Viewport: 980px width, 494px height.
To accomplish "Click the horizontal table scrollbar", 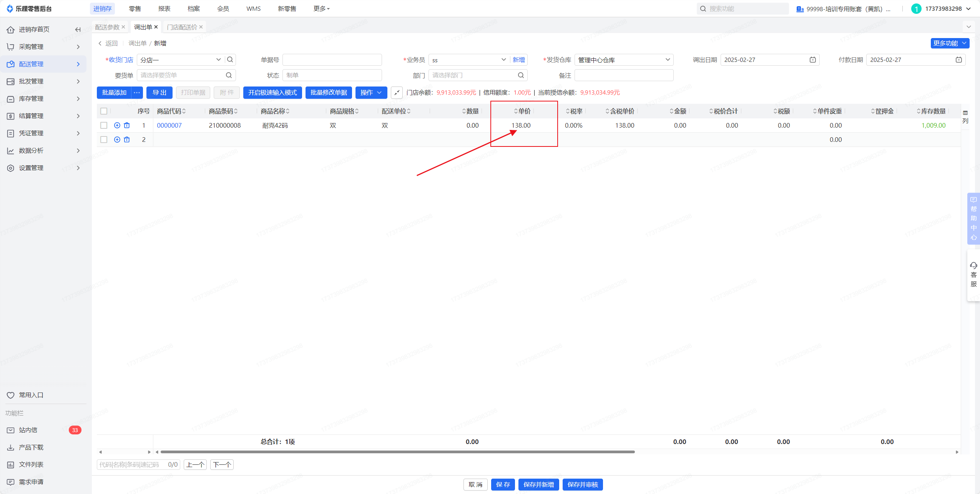I will (x=397, y=452).
